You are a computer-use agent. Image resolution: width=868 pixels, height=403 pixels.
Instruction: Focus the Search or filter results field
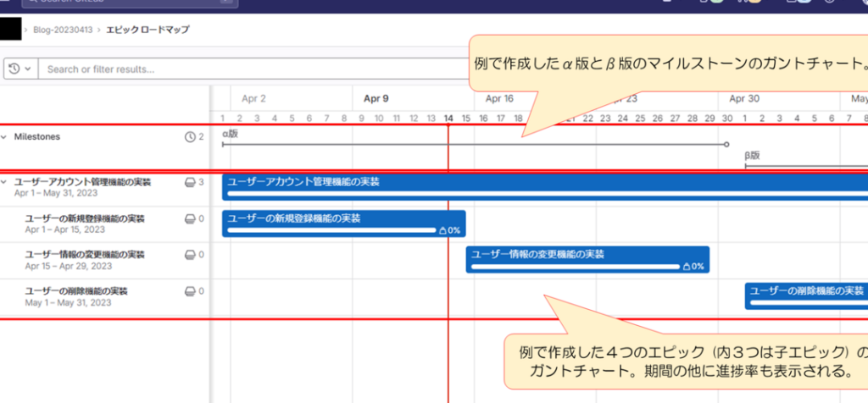pos(254,69)
